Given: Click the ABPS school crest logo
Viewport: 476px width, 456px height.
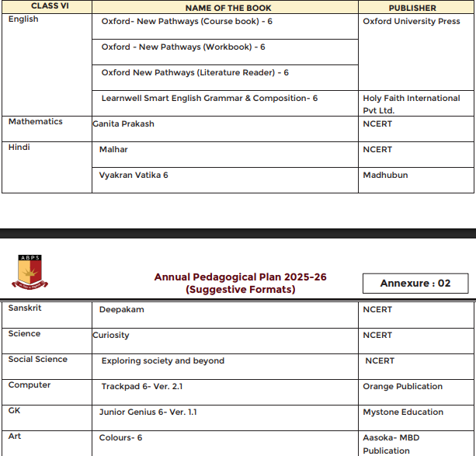Looking at the screenshot, I should point(30,271).
